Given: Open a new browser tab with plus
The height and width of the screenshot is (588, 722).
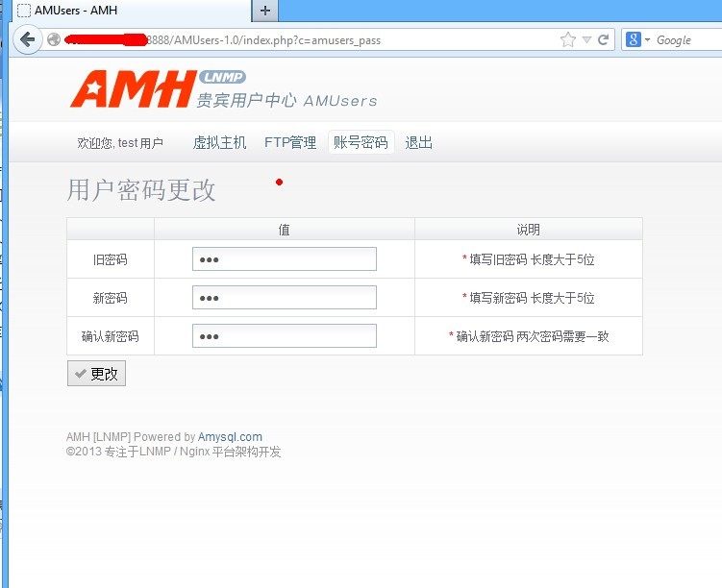Looking at the screenshot, I should pos(264,10).
